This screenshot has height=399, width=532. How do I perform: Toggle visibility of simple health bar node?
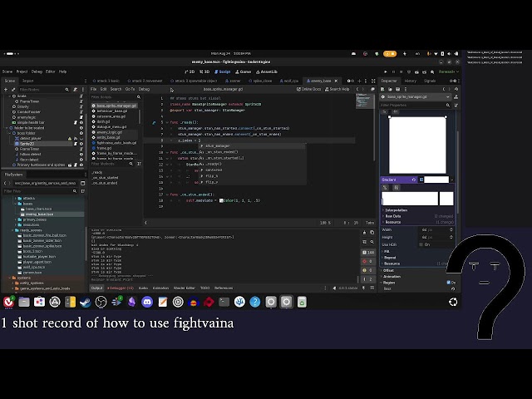click(x=81, y=122)
